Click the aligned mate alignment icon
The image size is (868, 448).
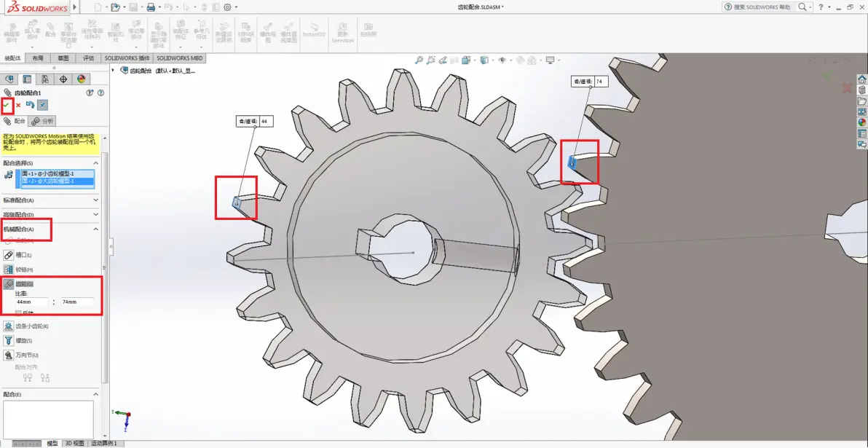28,377
